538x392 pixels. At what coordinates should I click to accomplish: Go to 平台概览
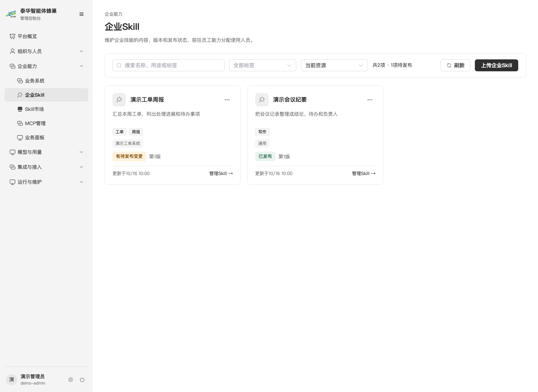point(46,36)
